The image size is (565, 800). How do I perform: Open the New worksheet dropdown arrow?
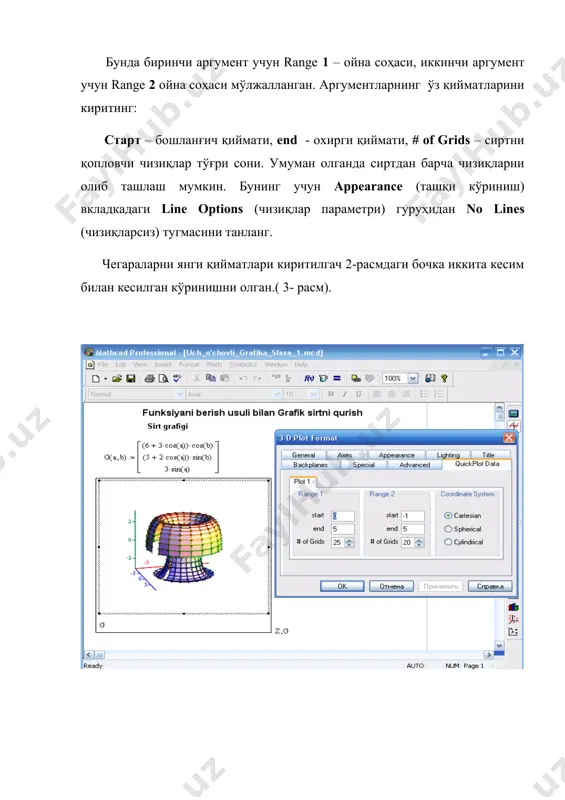tap(105, 379)
